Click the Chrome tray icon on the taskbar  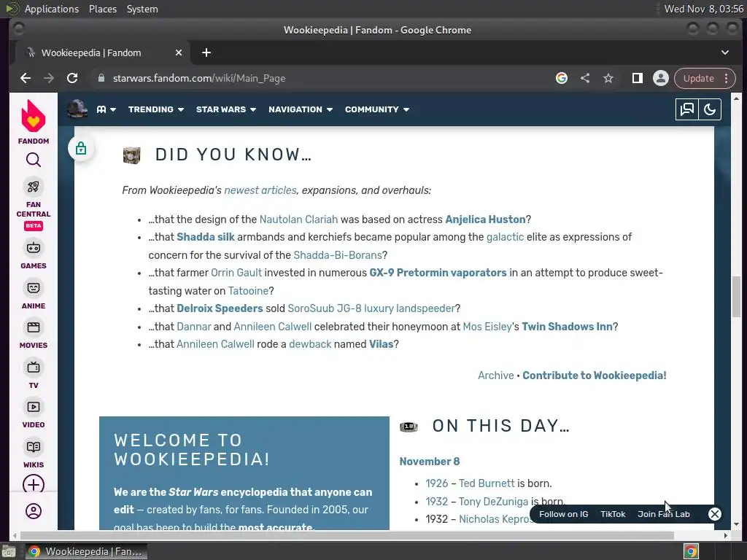pyautogui.click(x=692, y=552)
